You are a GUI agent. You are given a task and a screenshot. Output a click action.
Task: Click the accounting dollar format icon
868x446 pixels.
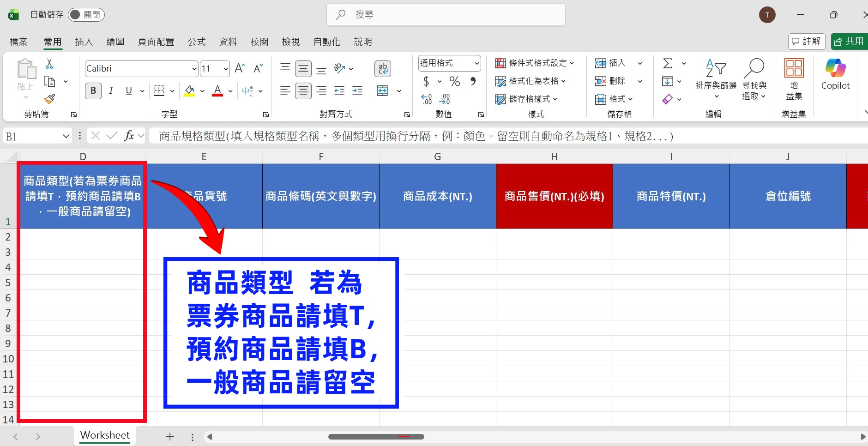[x=426, y=82]
